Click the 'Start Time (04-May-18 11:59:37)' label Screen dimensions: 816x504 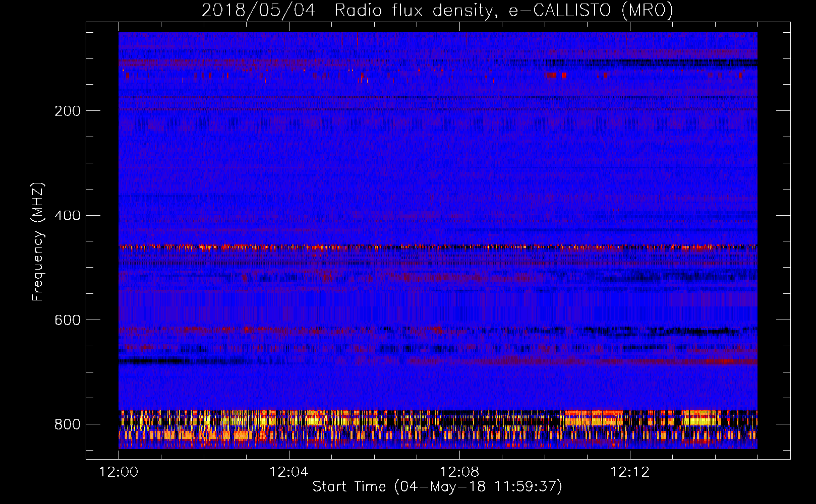[437, 487]
